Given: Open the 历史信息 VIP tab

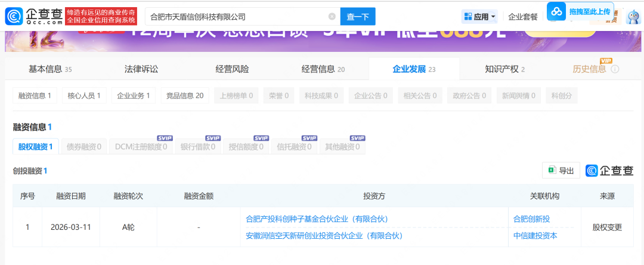Looking at the screenshot, I should pyautogui.click(x=589, y=69).
